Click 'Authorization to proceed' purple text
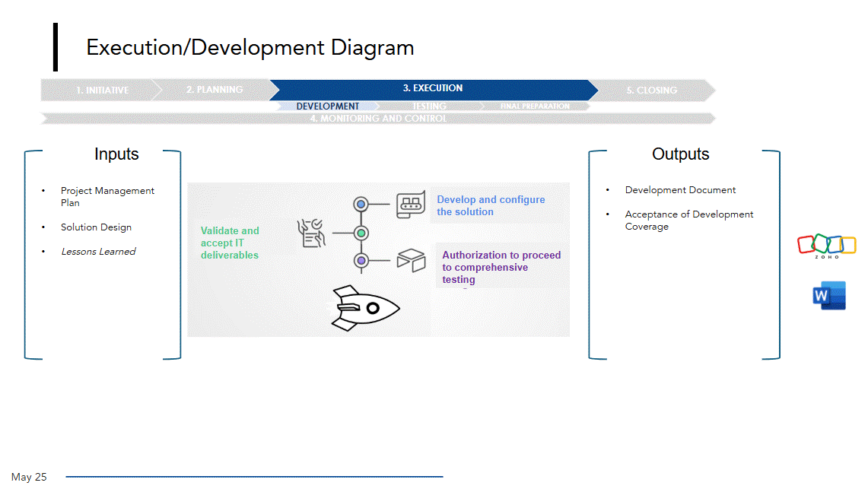The image size is (868, 489). (x=501, y=267)
